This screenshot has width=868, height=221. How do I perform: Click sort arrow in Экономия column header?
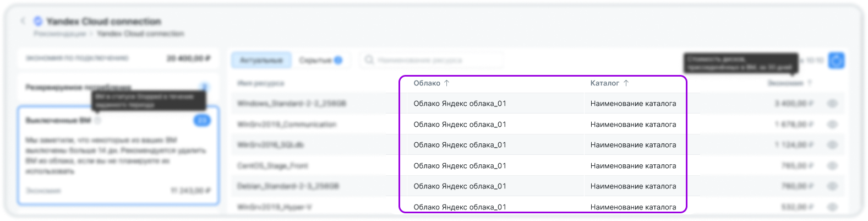pyautogui.click(x=809, y=83)
